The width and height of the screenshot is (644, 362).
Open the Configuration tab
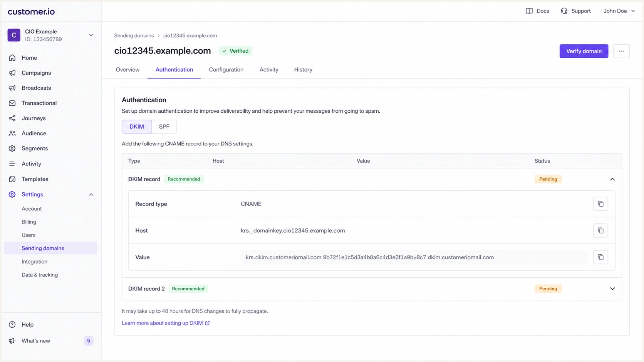click(x=226, y=70)
